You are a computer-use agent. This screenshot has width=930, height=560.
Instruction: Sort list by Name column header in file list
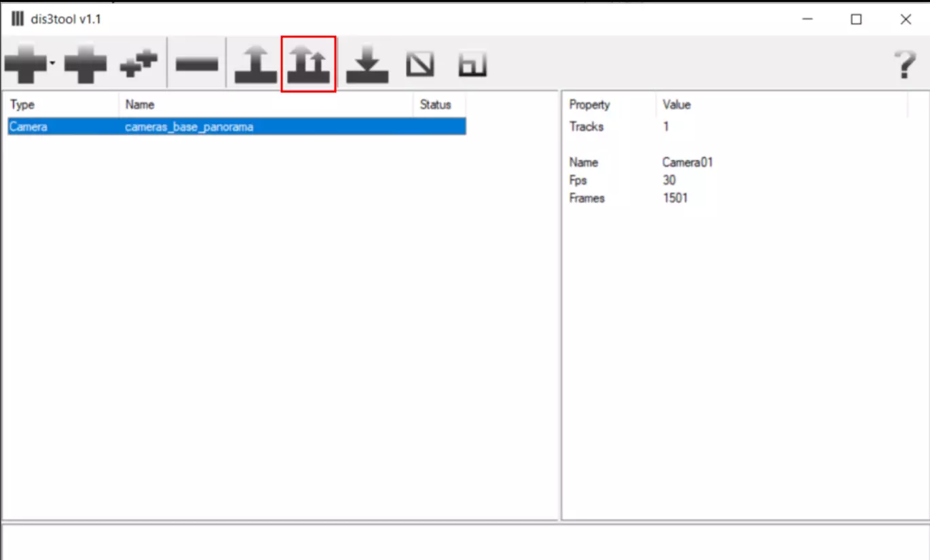pyautogui.click(x=266, y=105)
